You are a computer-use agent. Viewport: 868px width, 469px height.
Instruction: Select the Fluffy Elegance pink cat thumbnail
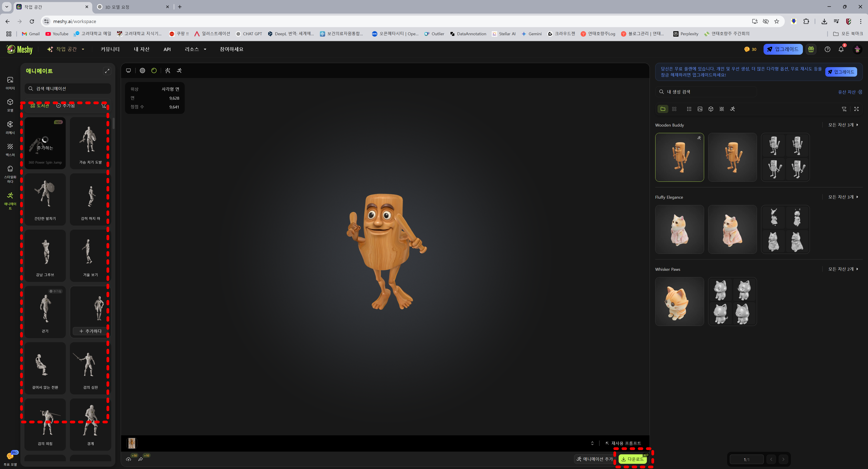679,229
